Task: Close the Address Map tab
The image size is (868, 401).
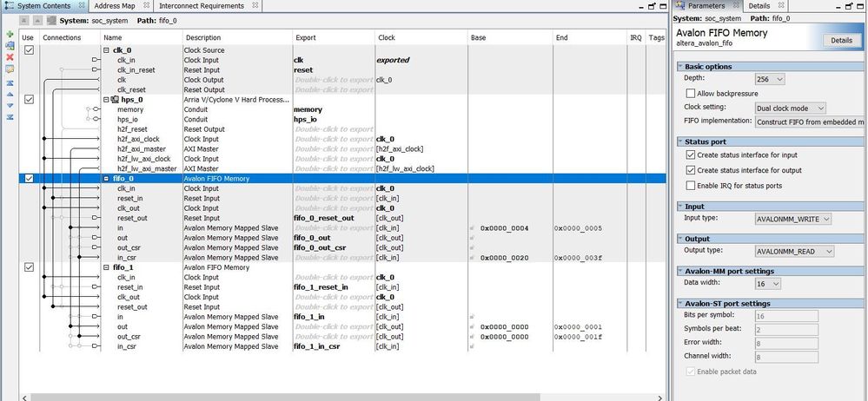Action: pyautogui.click(x=146, y=6)
